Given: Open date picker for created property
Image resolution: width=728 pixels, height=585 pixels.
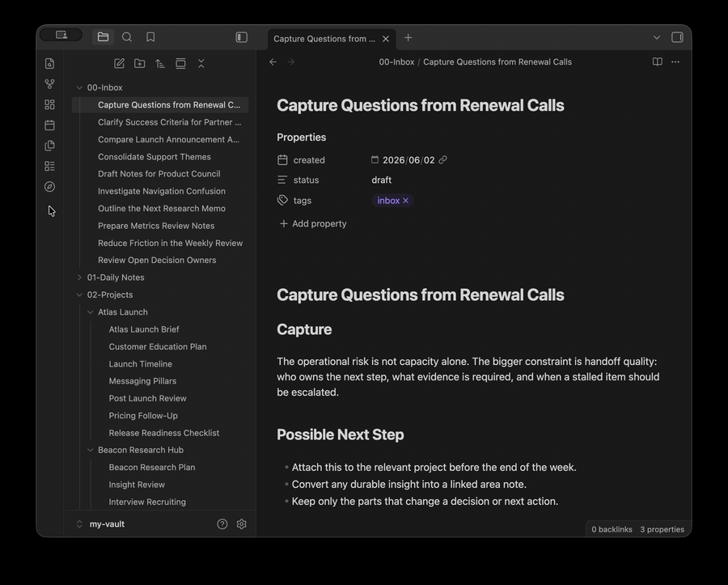Looking at the screenshot, I should point(375,159).
